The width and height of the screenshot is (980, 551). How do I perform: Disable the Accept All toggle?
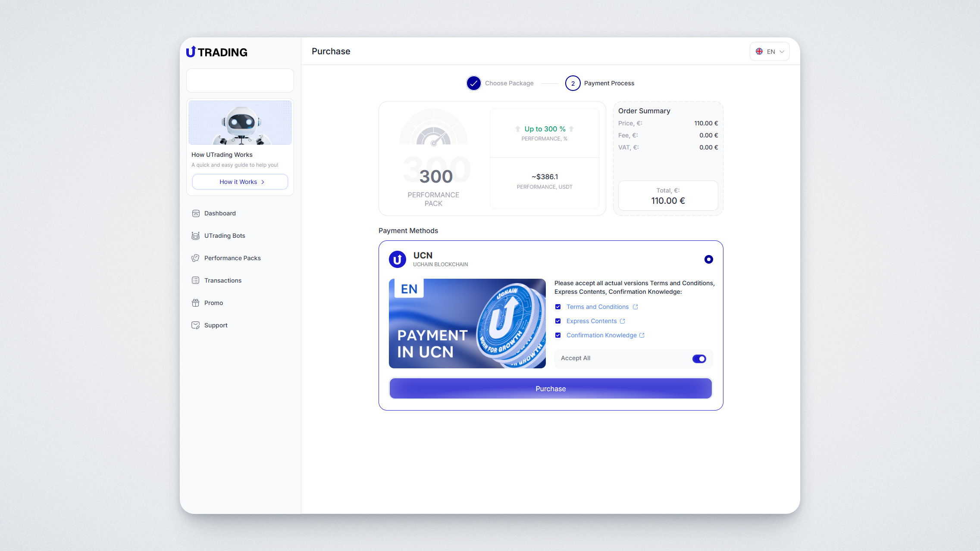coord(699,358)
